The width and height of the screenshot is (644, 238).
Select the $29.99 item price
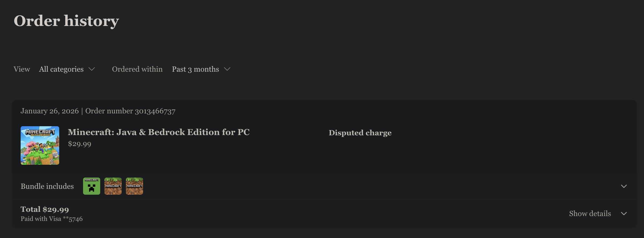(x=79, y=144)
